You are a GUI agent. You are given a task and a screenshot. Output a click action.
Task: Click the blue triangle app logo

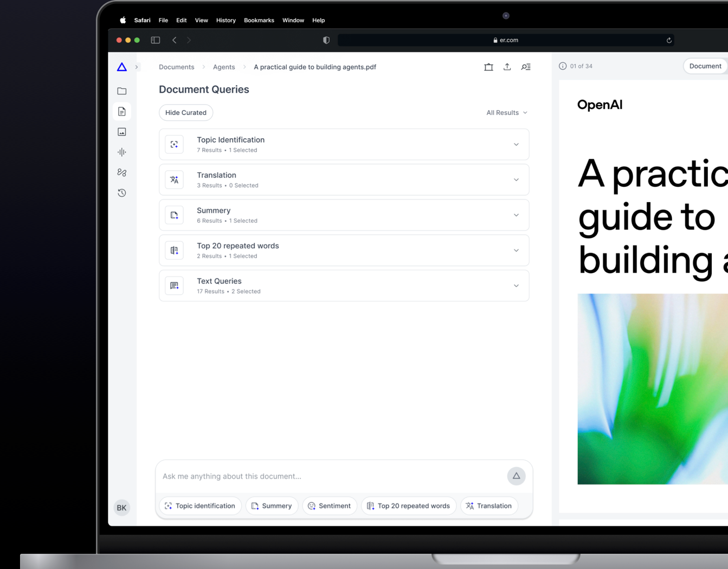pyautogui.click(x=121, y=67)
